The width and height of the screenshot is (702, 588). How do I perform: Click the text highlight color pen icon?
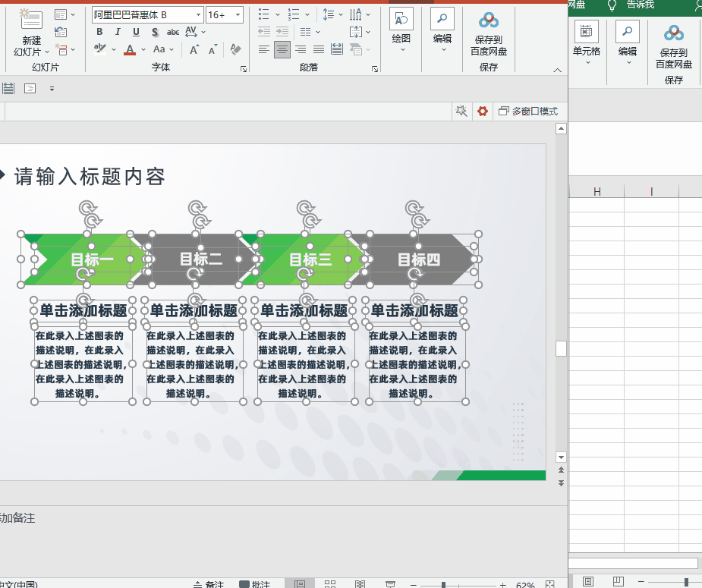(100, 49)
